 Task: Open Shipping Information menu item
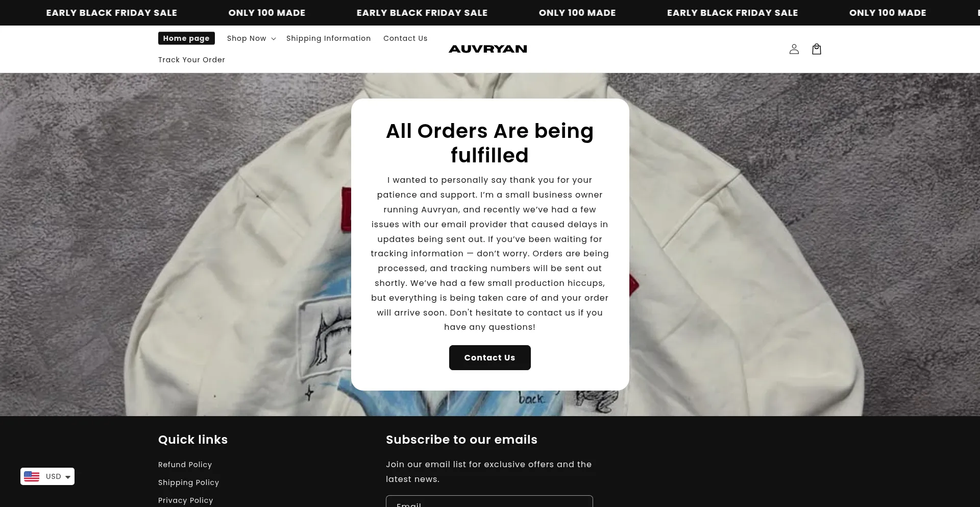pos(328,38)
